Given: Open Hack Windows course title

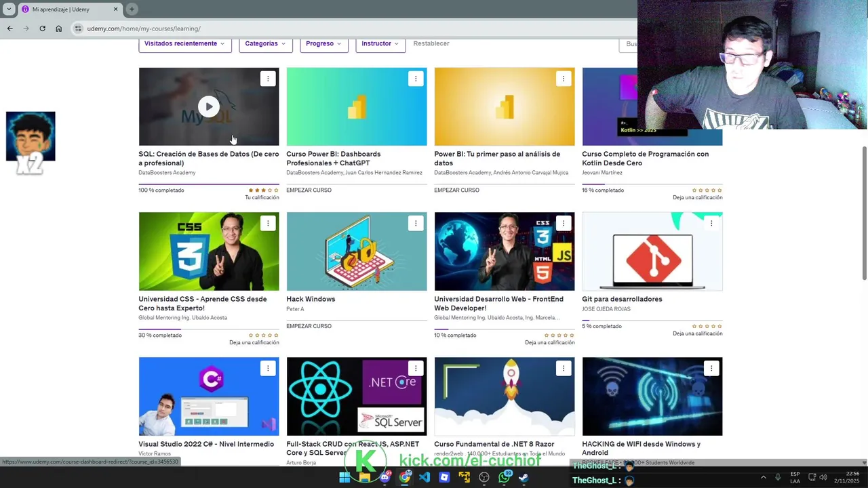Looking at the screenshot, I should tap(311, 299).
